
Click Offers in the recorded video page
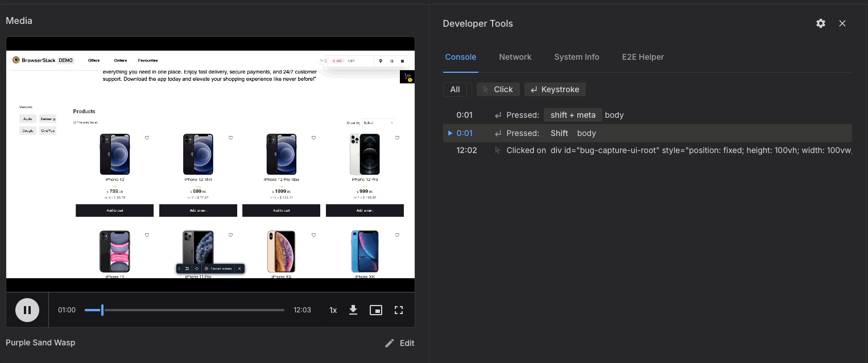click(94, 60)
